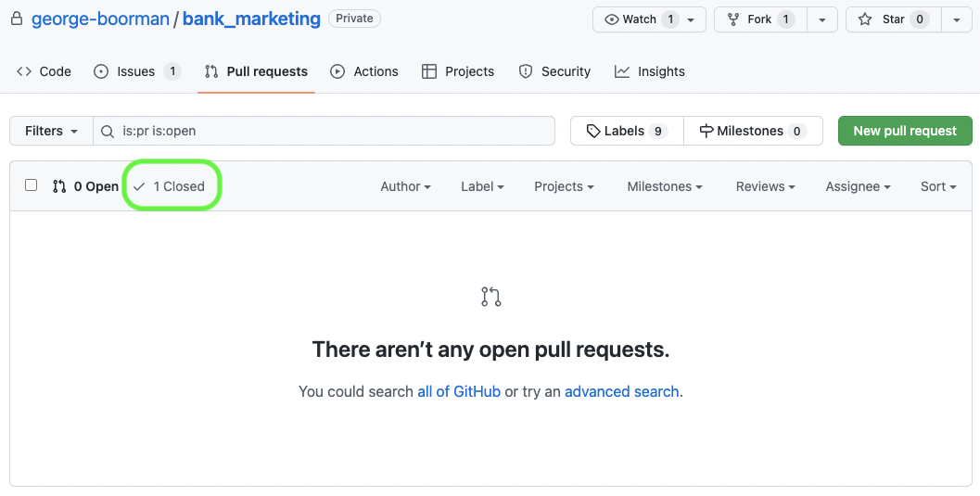Open the Actions tab
The image size is (980, 496).
pyautogui.click(x=364, y=71)
